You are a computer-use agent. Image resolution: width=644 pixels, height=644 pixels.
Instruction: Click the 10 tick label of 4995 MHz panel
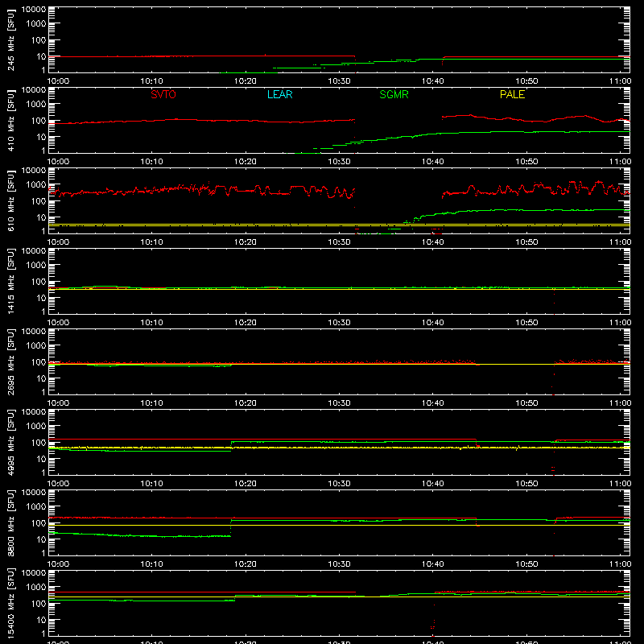[x=41, y=459]
